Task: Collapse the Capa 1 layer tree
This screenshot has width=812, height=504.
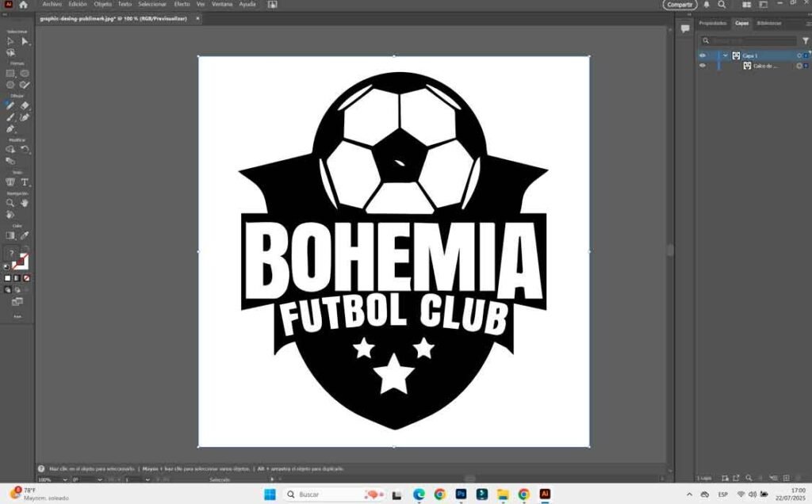Action: 725,55
